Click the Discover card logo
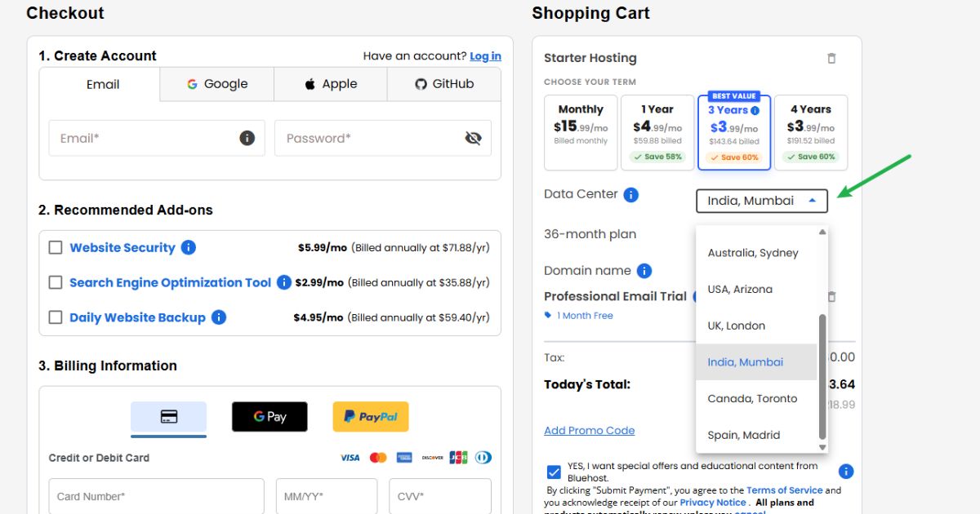The image size is (980, 514). pos(432,458)
